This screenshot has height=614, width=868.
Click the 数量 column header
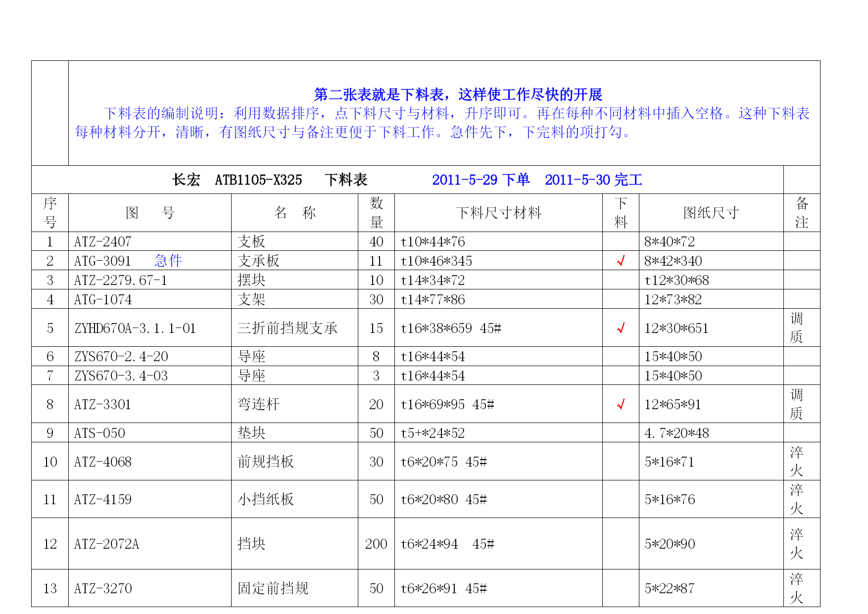click(376, 213)
